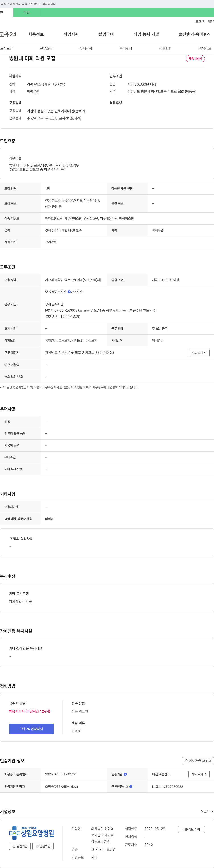The height and width of the screenshot is (868, 214).
Task: Open the 직업 능력 개발 menu
Action: [146, 34]
